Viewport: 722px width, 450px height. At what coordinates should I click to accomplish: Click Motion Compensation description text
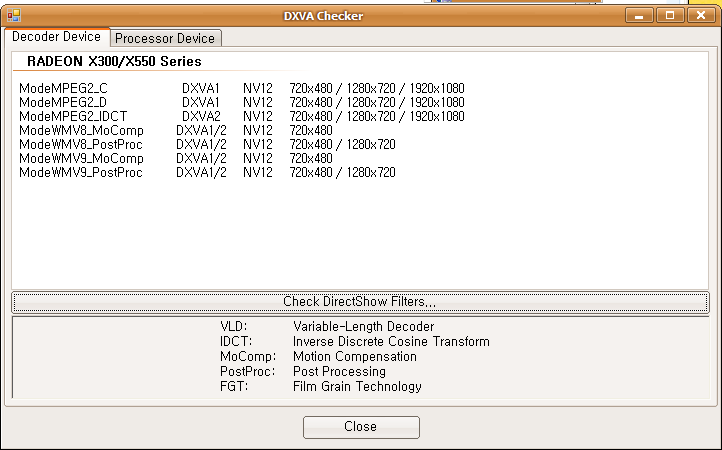pos(355,356)
